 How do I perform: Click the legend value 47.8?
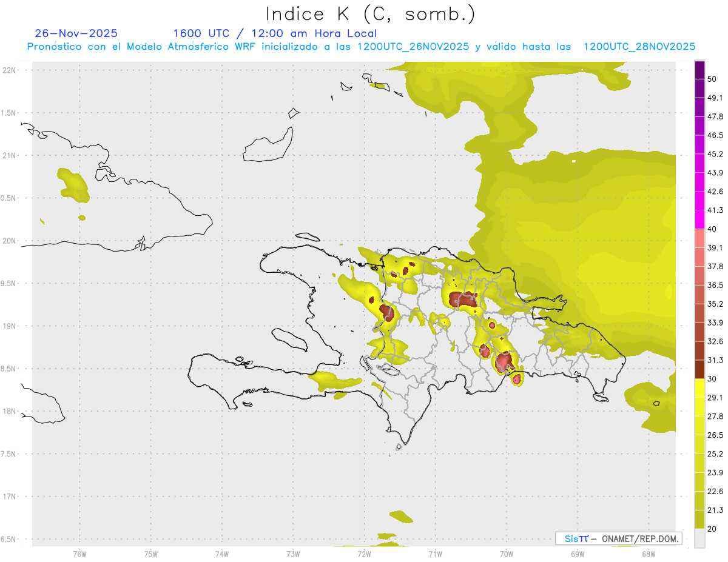(715, 116)
